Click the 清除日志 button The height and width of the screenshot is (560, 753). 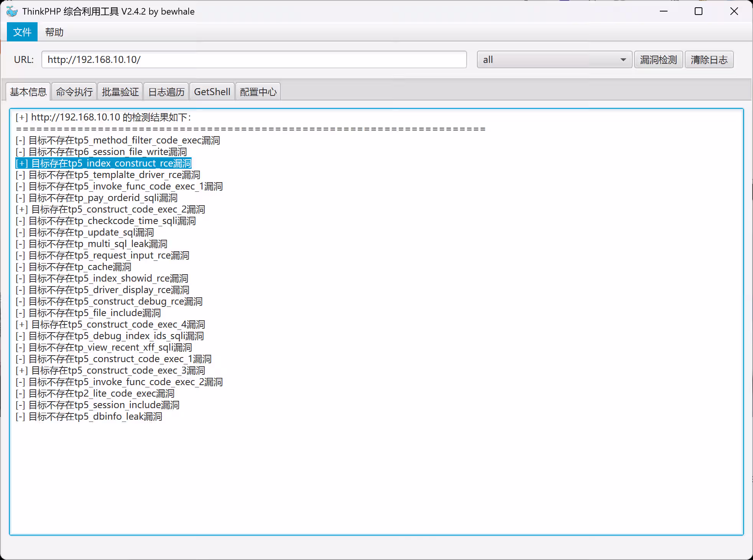tap(709, 59)
